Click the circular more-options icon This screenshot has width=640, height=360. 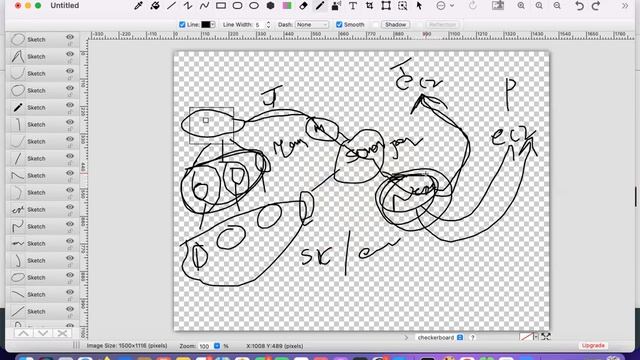click(441, 6)
